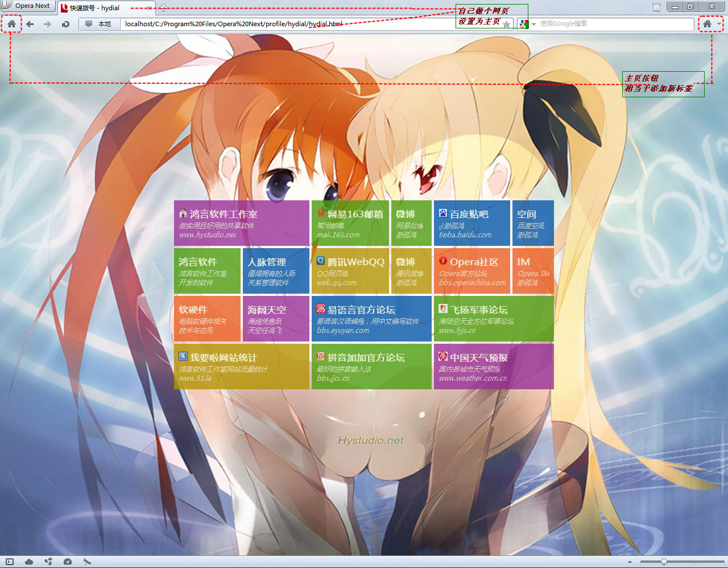Image resolution: width=728 pixels, height=568 pixels.
Task: Bookmark page with the star icon
Action: 506,24
